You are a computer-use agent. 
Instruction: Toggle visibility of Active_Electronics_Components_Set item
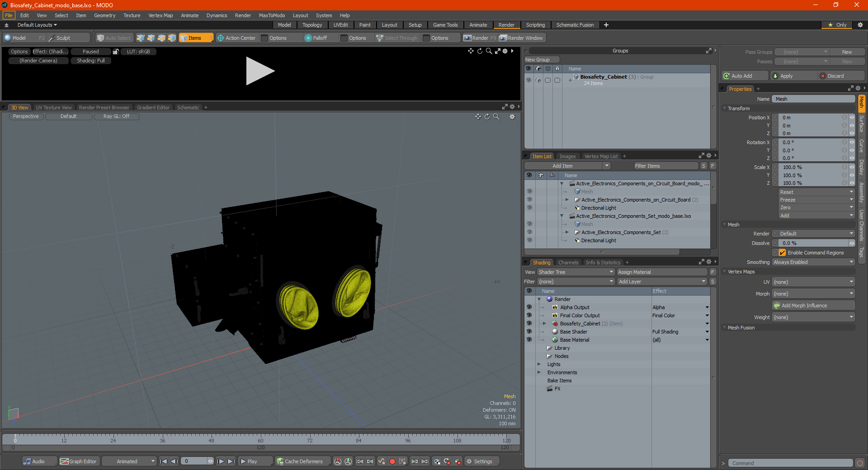point(529,232)
